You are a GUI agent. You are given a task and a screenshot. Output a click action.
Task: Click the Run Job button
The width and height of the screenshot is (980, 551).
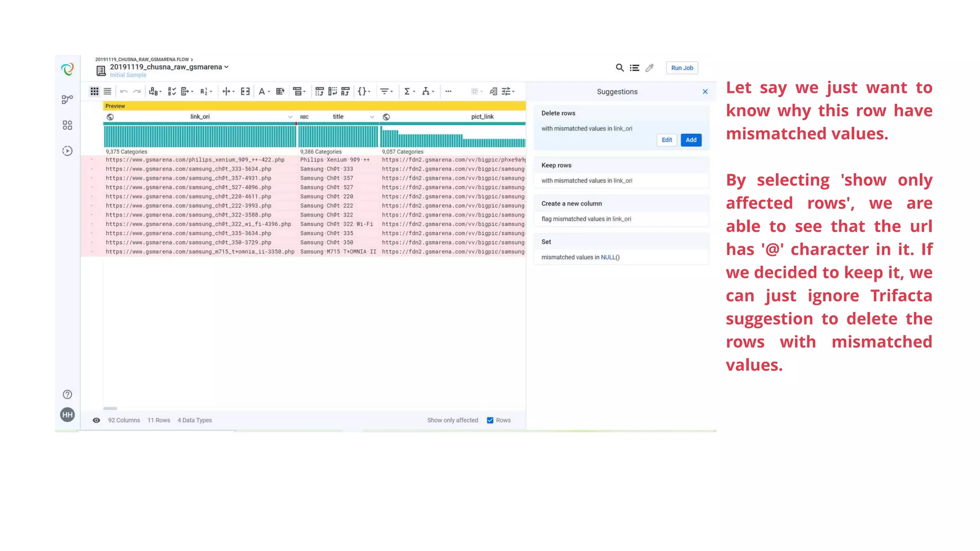click(682, 68)
